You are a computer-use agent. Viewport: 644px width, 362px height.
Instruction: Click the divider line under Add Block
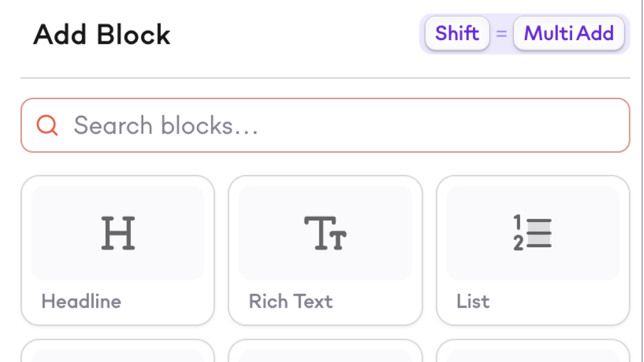pyautogui.click(x=325, y=78)
